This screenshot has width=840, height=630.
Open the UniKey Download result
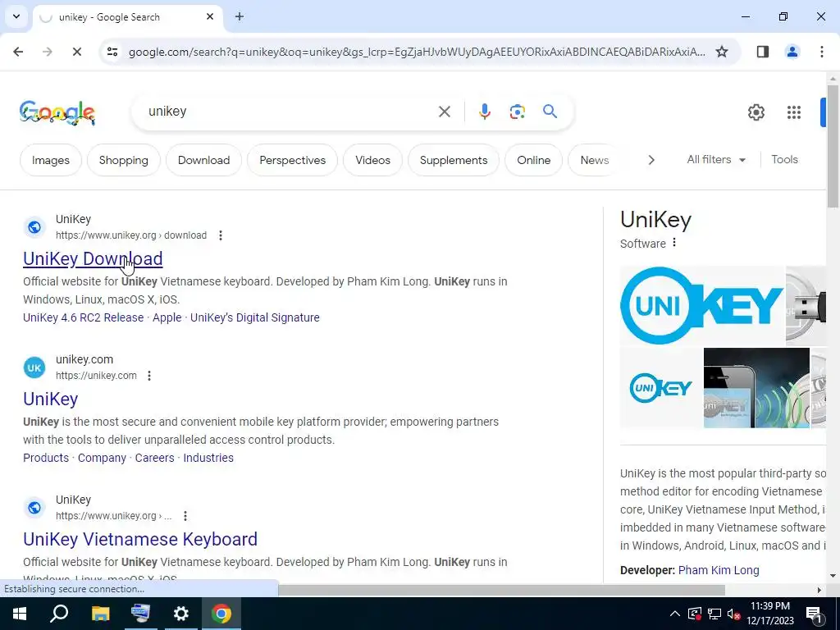pyautogui.click(x=93, y=258)
